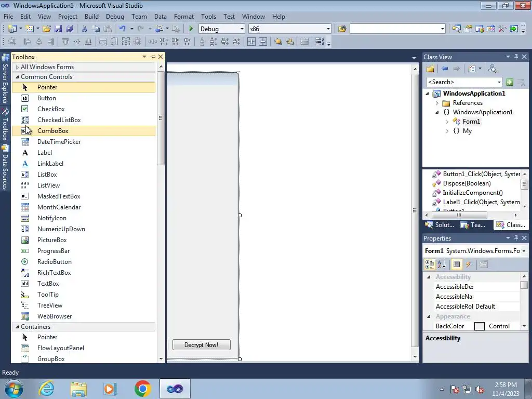Switch to the Solution Explorer tab
The width and height of the screenshot is (532, 399).
click(x=440, y=225)
